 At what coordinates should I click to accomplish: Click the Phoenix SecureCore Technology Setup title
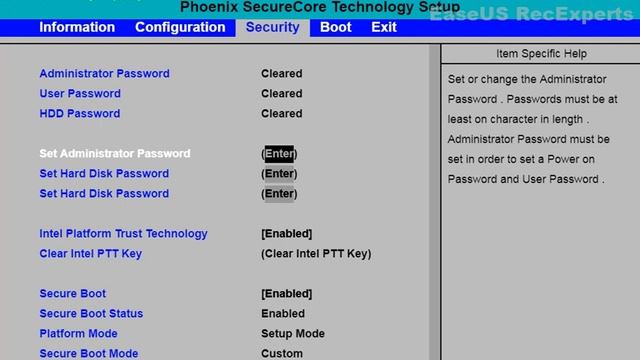[320, 7]
